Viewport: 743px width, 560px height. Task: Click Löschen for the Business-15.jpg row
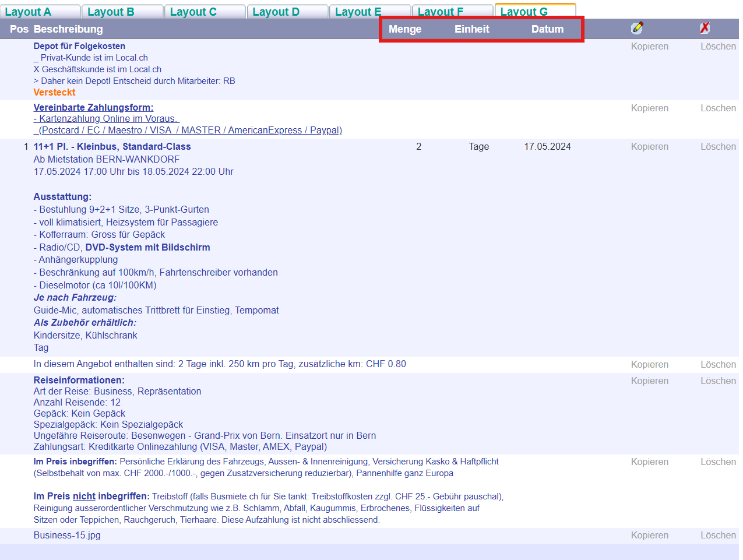(x=719, y=536)
